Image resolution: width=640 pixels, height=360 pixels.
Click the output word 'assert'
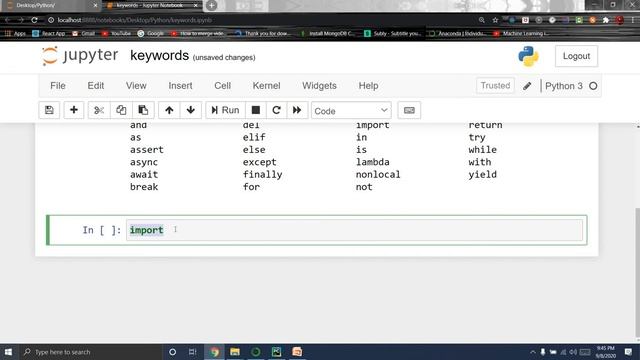pyautogui.click(x=147, y=150)
